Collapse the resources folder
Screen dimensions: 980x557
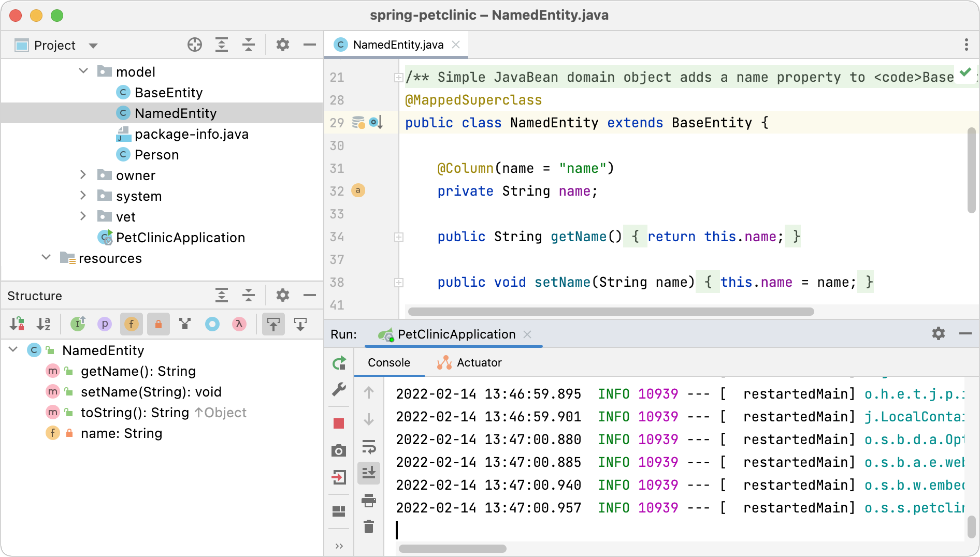point(46,257)
